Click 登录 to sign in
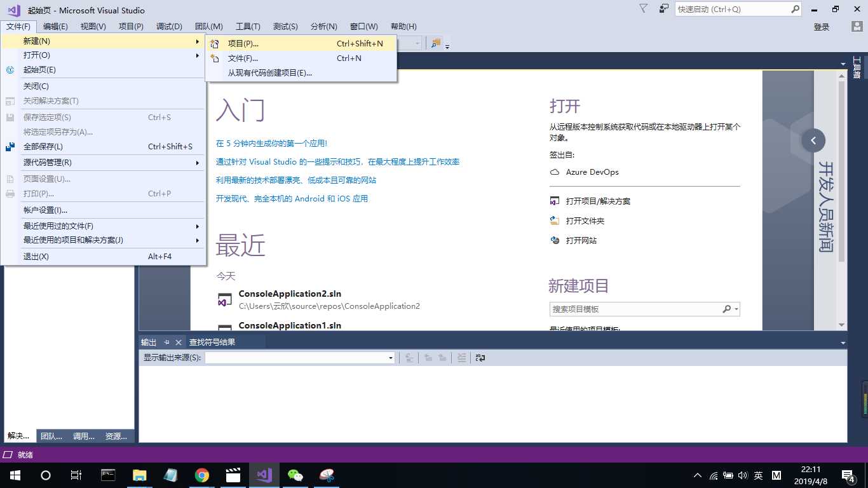 pyautogui.click(x=822, y=27)
